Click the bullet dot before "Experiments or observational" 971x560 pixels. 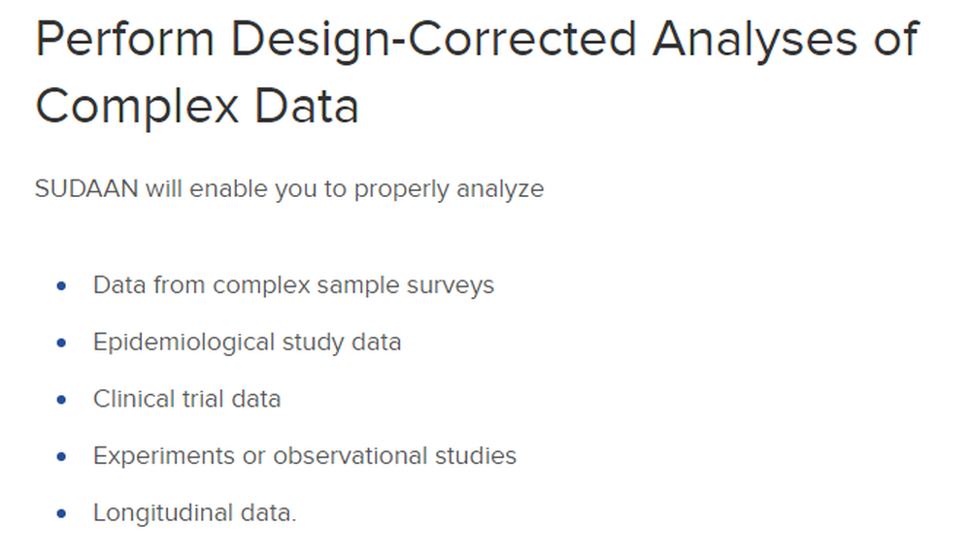click(62, 456)
